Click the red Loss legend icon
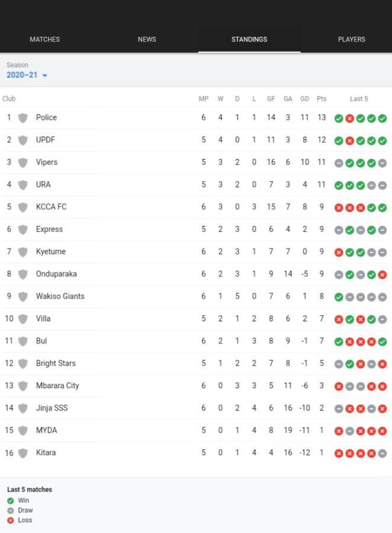This screenshot has height=533, width=392. pyautogui.click(x=11, y=521)
